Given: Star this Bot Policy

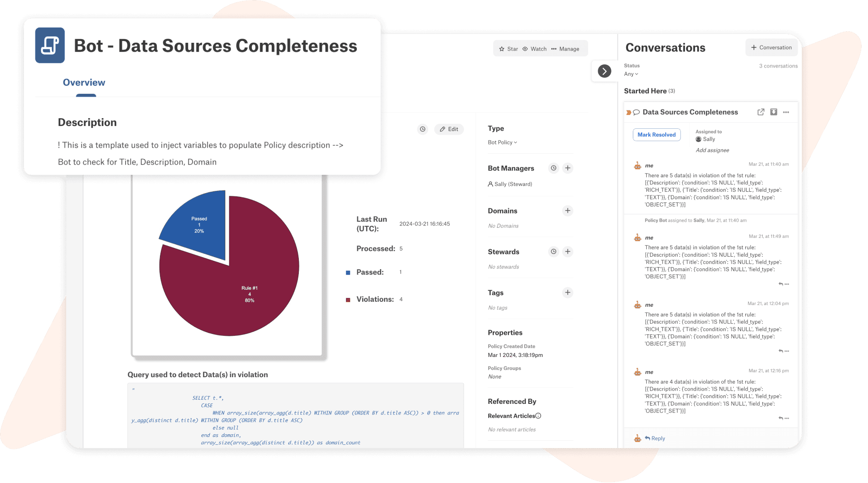Looking at the screenshot, I should pyautogui.click(x=508, y=48).
